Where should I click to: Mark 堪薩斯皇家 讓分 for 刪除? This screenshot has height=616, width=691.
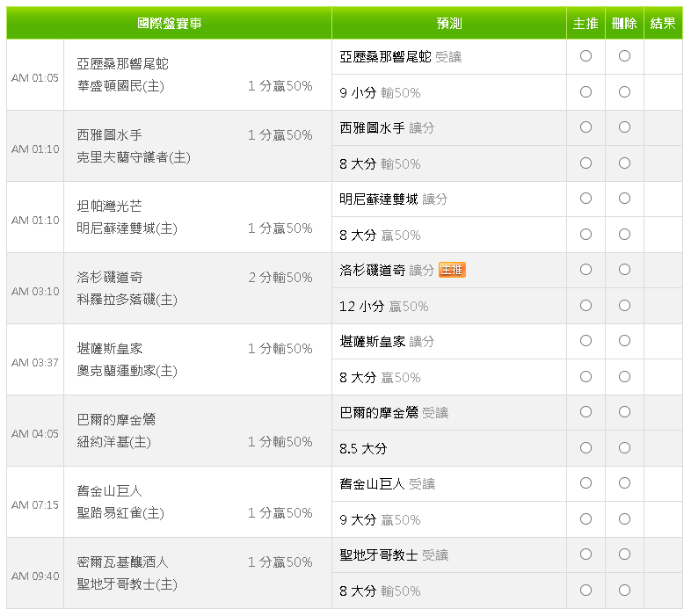pyautogui.click(x=624, y=341)
